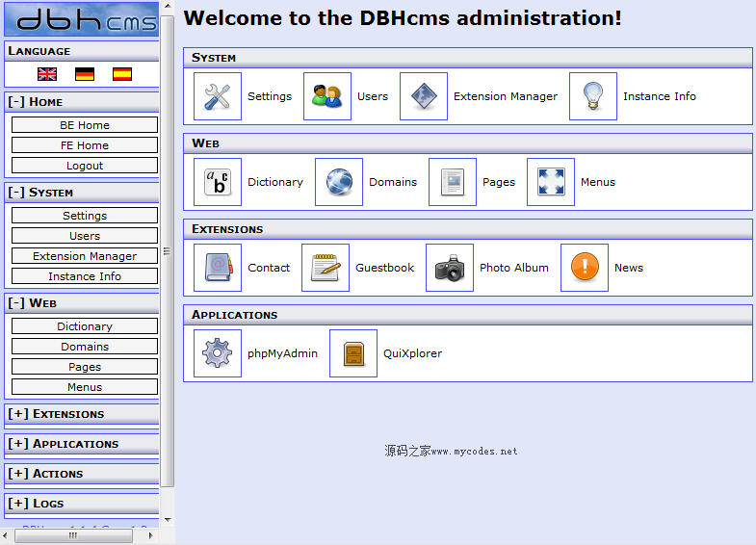Click the Guestbook extension label
This screenshot has width=756, height=545.
(385, 268)
